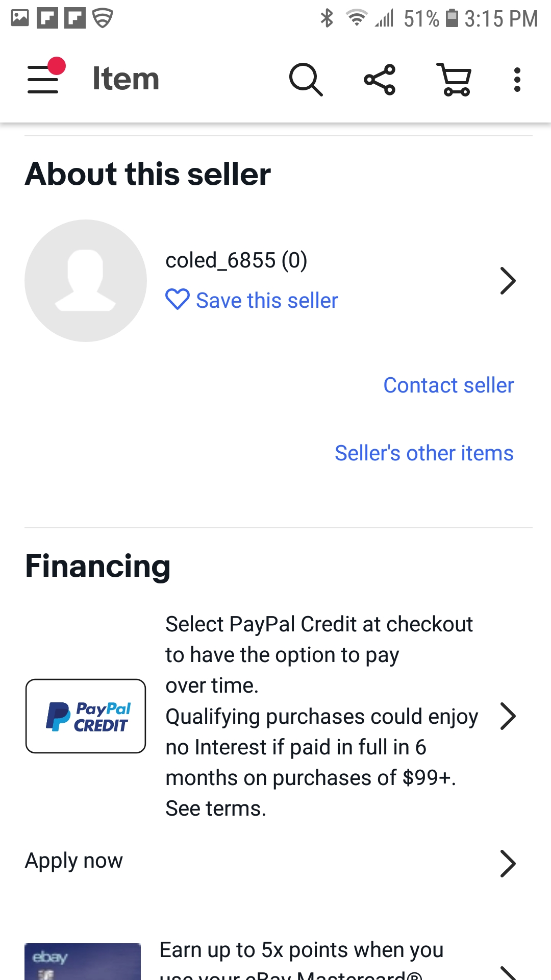This screenshot has width=551, height=980.
Task: Tap the heart icon to save seller
Action: [x=177, y=300]
